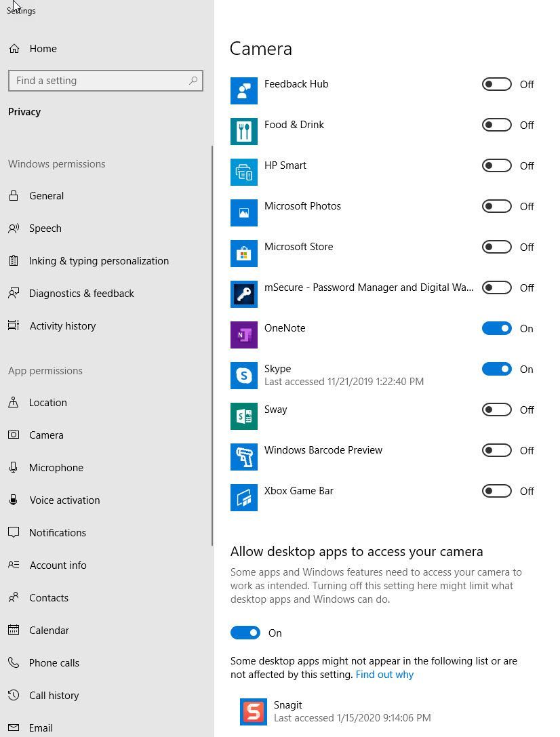Click the Find a setting search box
560x737 pixels.
[105, 80]
